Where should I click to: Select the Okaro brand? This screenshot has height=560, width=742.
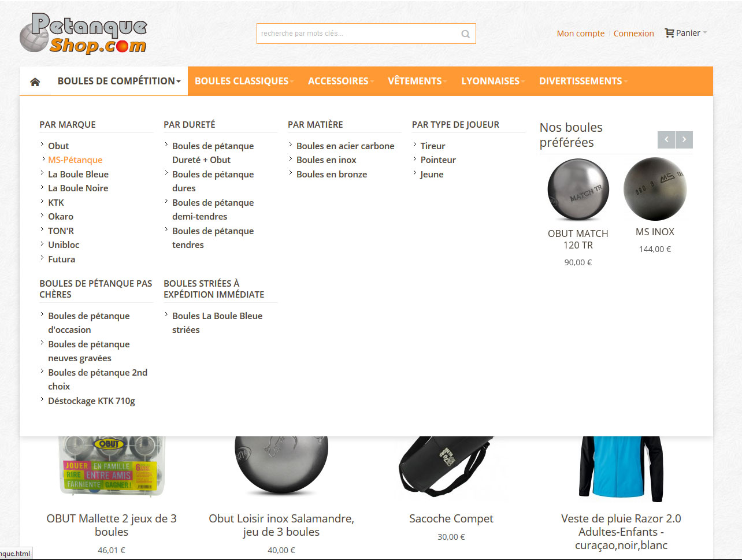coord(61,217)
